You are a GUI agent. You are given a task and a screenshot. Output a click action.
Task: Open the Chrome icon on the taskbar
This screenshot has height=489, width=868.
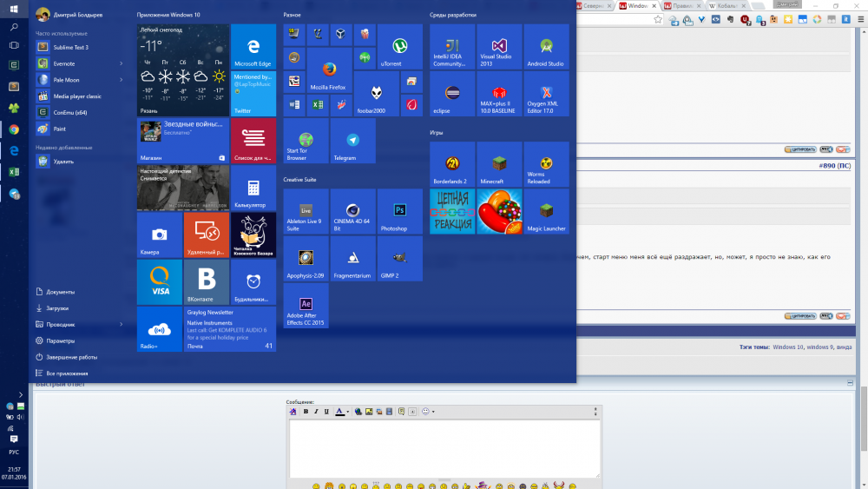point(14,129)
